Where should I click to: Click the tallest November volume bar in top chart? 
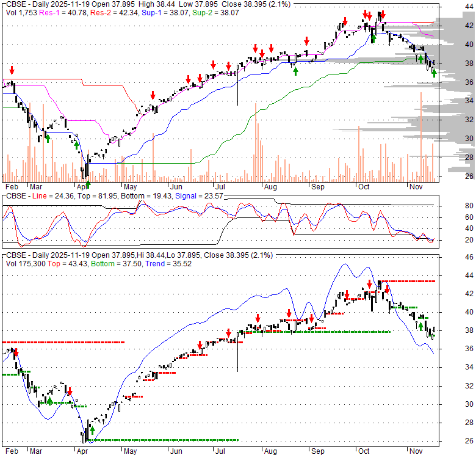click(421, 137)
